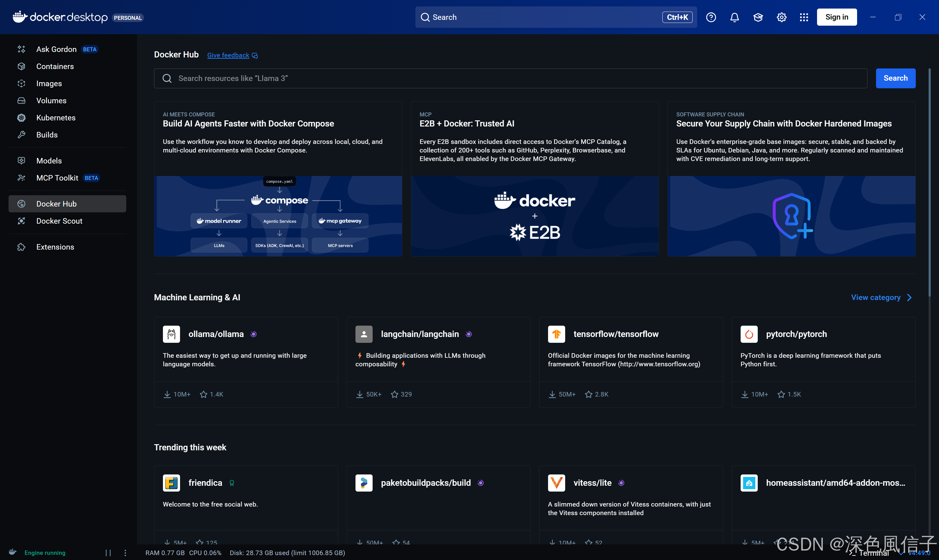Open Settings via the gear icon
Image resolution: width=939 pixels, height=560 pixels.
pos(781,17)
